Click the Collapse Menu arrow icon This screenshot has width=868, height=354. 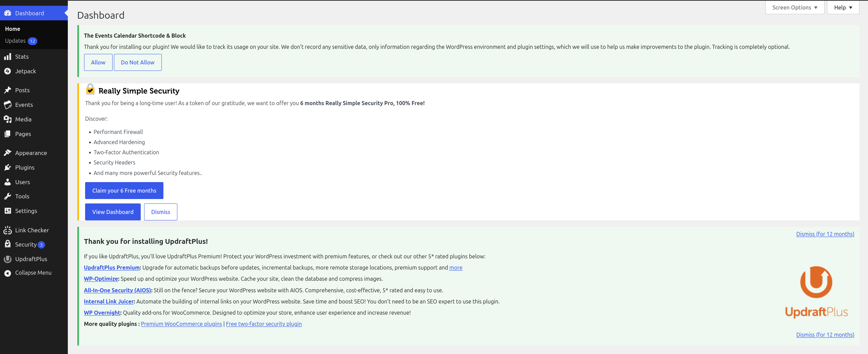pos(7,273)
